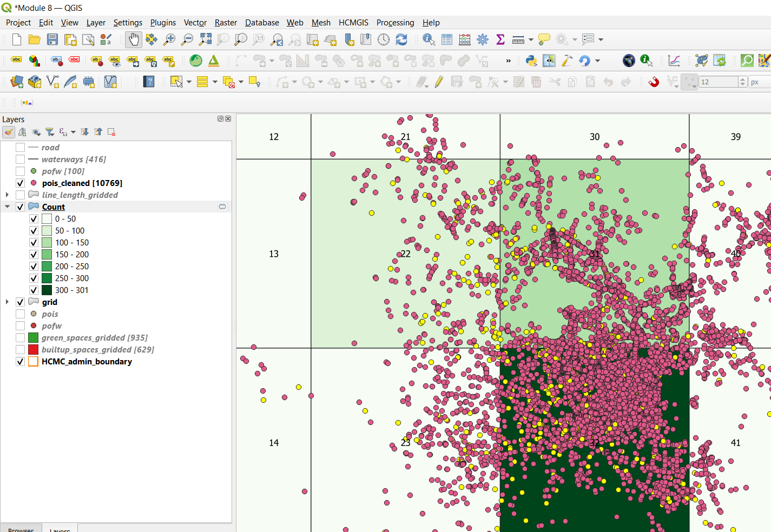Image resolution: width=771 pixels, height=532 pixels.
Task: Click the tolerance spinner arrows
Action: [x=742, y=82]
